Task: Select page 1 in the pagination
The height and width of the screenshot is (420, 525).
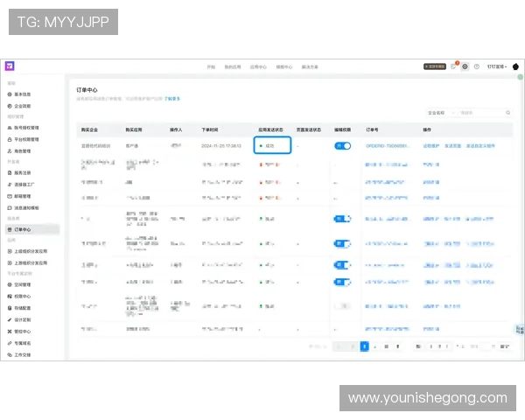Action: click(x=364, y=346)
